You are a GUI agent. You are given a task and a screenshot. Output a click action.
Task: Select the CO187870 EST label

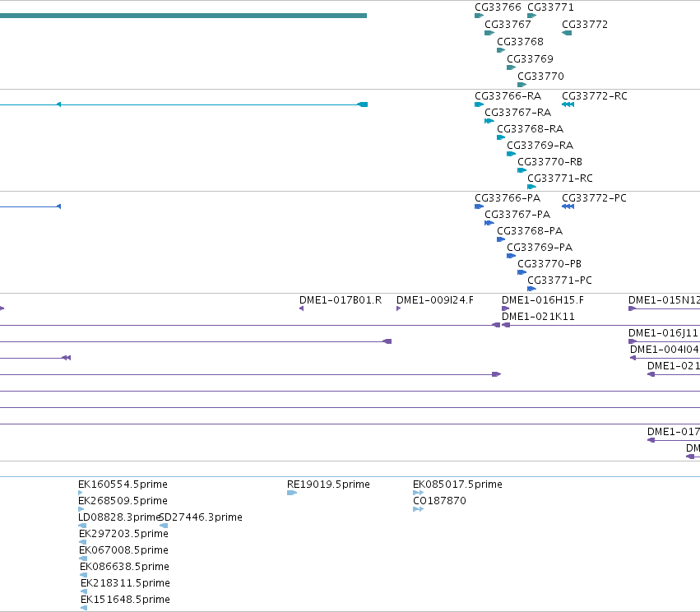tap(440, 501)
